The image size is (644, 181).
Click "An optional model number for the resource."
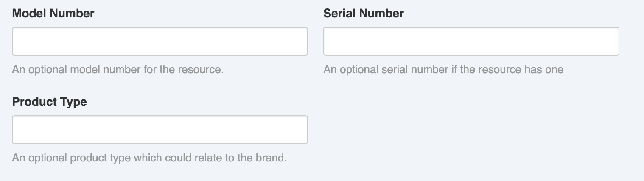[118, 69]
